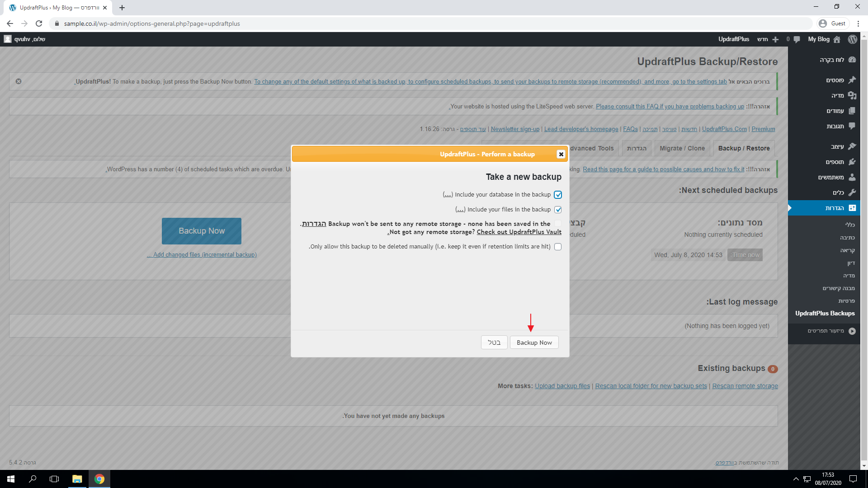Open comments תגובות icon in sidebar
The image size is (868, 488).
852,126
